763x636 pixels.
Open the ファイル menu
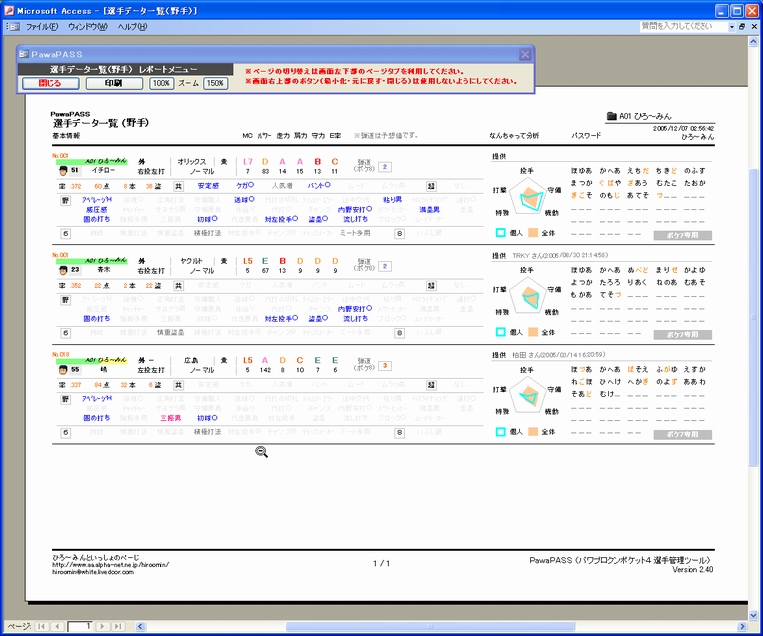pyautogui.click(x=42, y=27)
